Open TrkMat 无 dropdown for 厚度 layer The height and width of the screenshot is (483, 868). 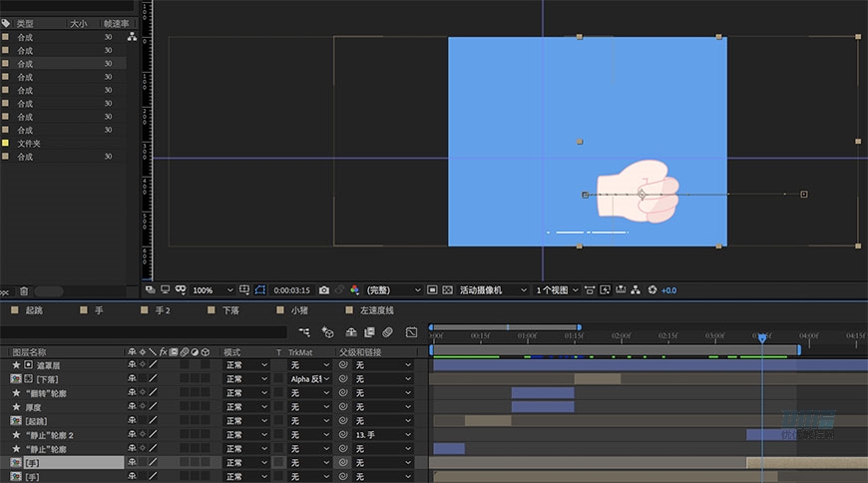coord(310,406)
